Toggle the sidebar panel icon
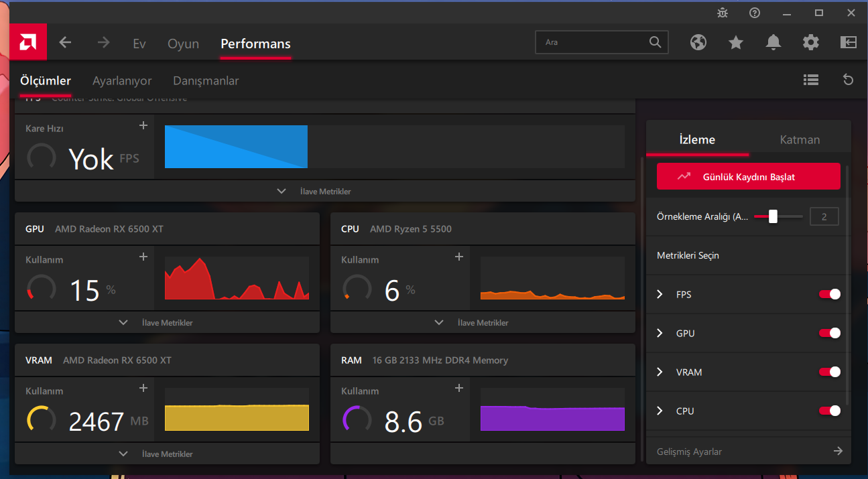 coord(849,42)
